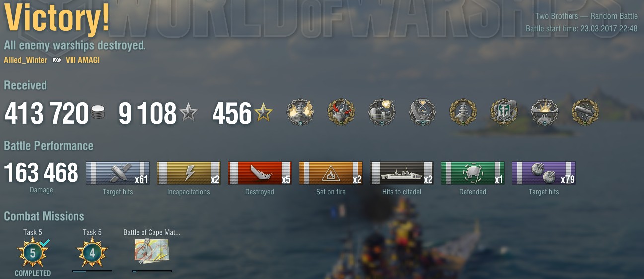Image resolution: width=644 pixels, height=279 pixels.
Task: Select the Hits to citadel ribbon
Action: tap(402, 173)
